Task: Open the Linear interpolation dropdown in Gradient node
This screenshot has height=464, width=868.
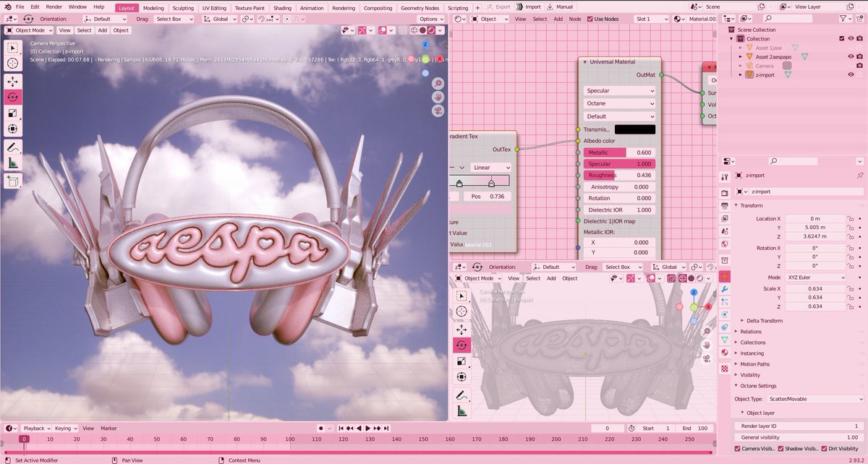Action: click(490, 167)
